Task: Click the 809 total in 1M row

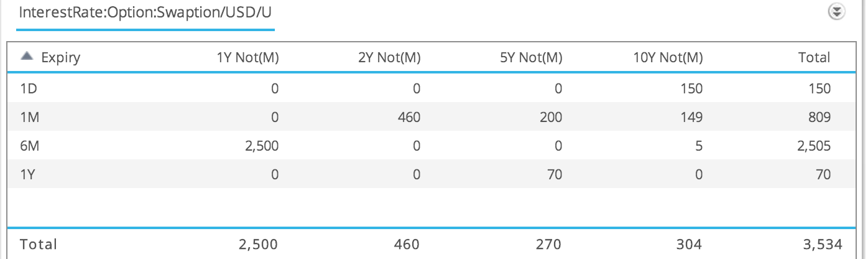Action: click(820, 118)
